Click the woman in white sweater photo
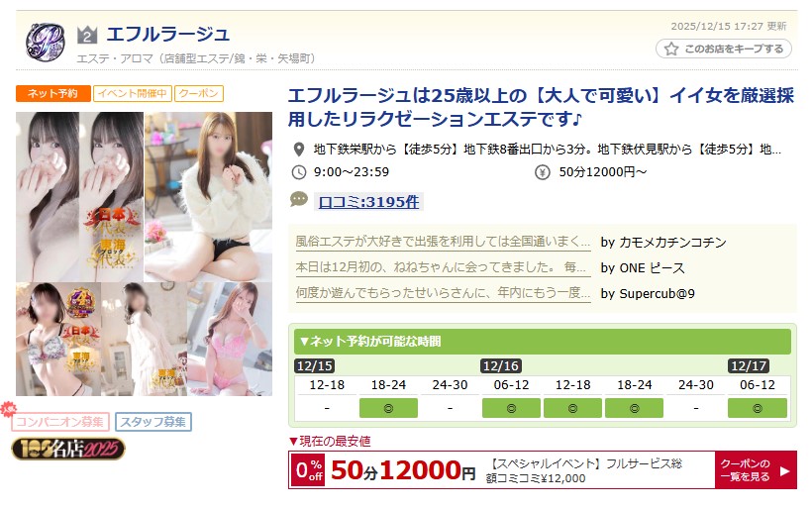This screenshot has height=509, width=812. point(208,197)
